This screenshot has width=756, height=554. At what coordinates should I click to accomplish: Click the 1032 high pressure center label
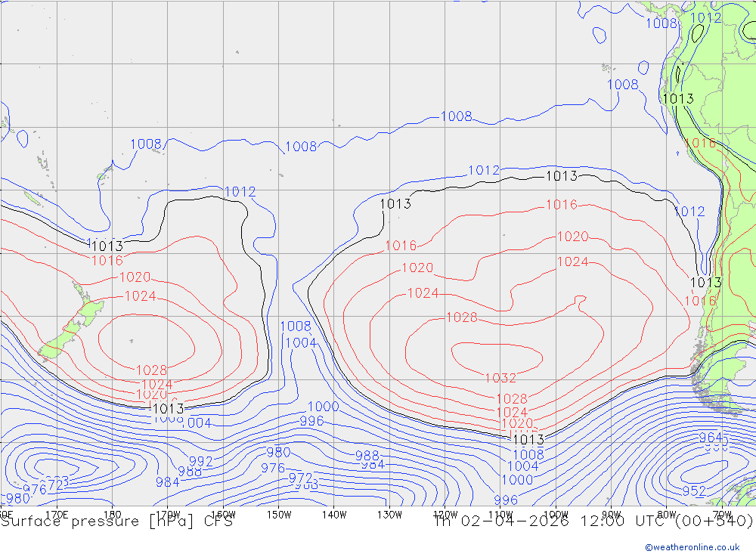click(500, 378)
